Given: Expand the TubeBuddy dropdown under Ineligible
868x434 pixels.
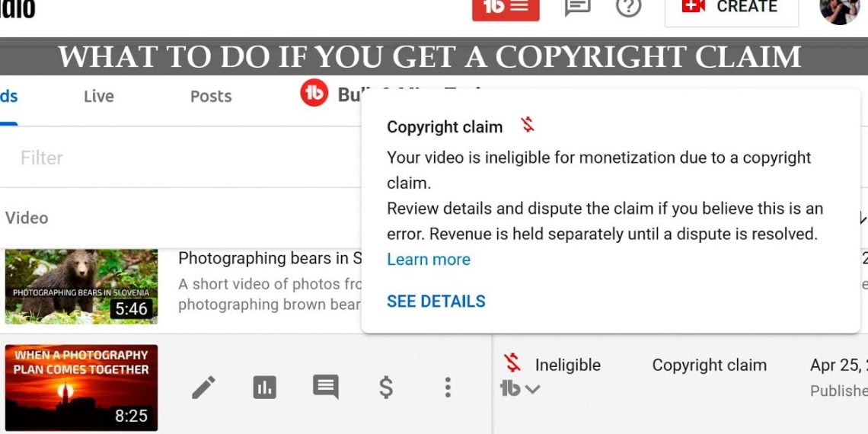Looking at the screenshot, I should (519, 389).
